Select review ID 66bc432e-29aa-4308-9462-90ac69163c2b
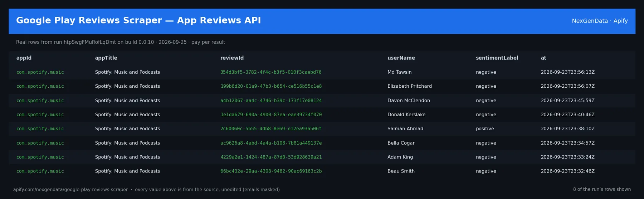Image resolution: width=644 pixels, height=199 pixels. (x=271, y=171)
